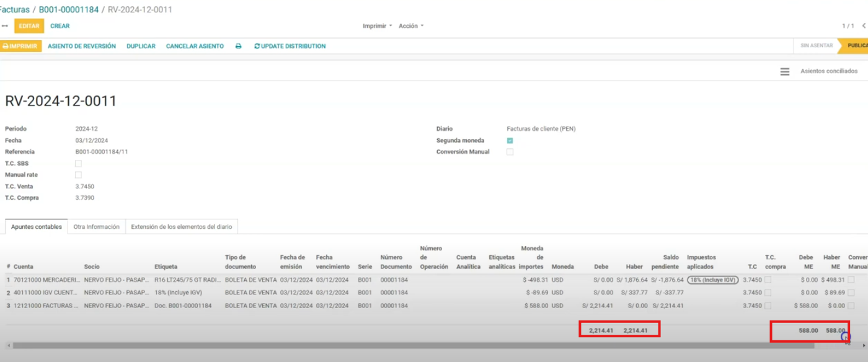The height and width of the screenshot is (362, 868).
Task: Click the Editar button
Action: (29, 26)
